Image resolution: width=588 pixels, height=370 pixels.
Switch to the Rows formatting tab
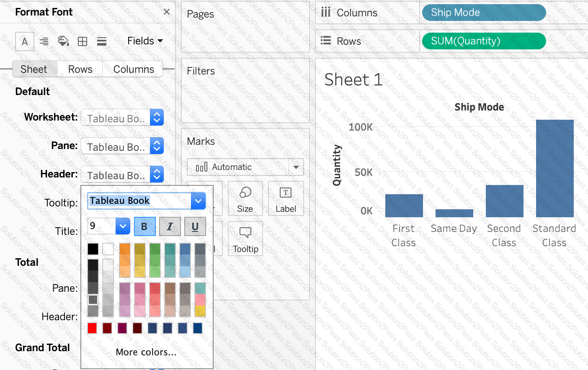[x=80, y=69]
